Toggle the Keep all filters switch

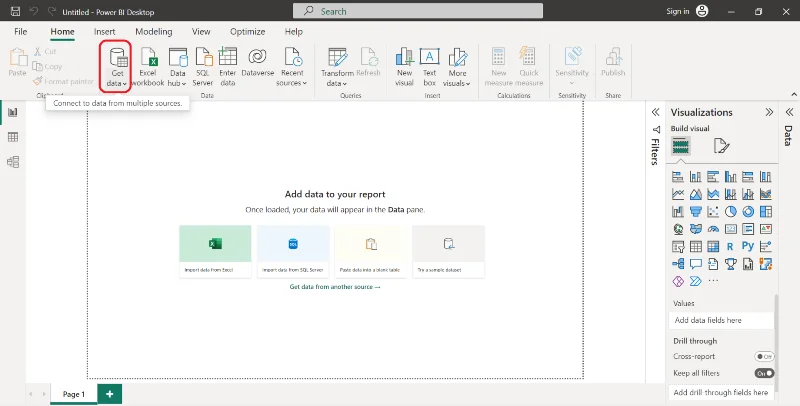coord(764,373)
